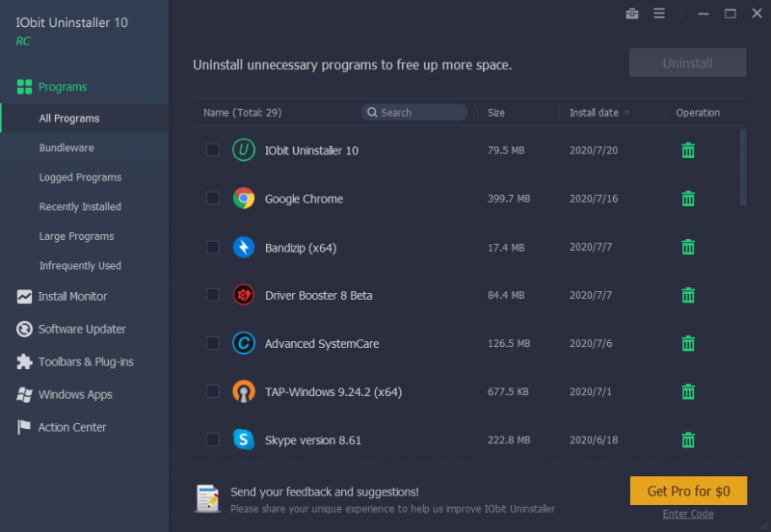Click the program list vertical scrollbar
The width and height of the screenshot is (771, 532).
[x=743, y=167]
